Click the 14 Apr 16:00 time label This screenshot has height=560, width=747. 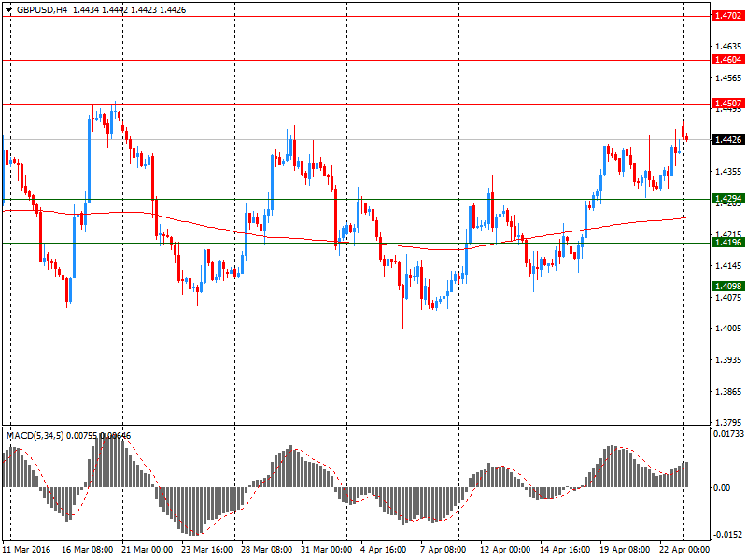click(565, 550)
